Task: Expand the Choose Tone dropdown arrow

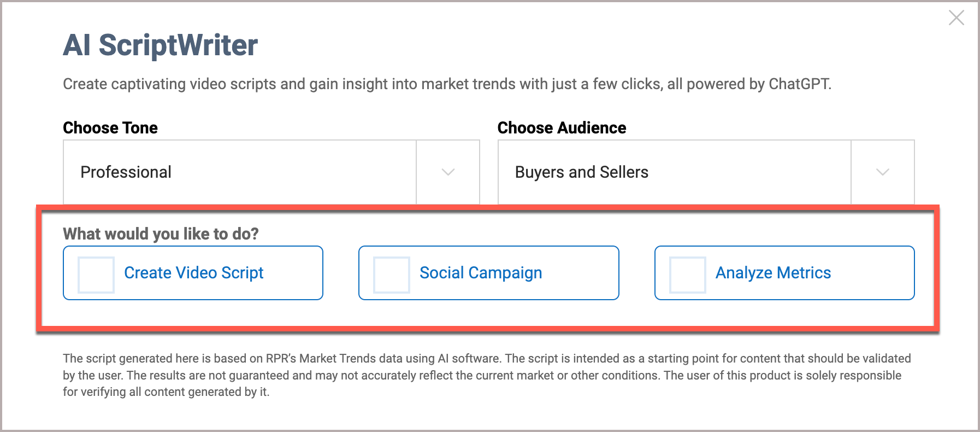Action: coord(448,172)
